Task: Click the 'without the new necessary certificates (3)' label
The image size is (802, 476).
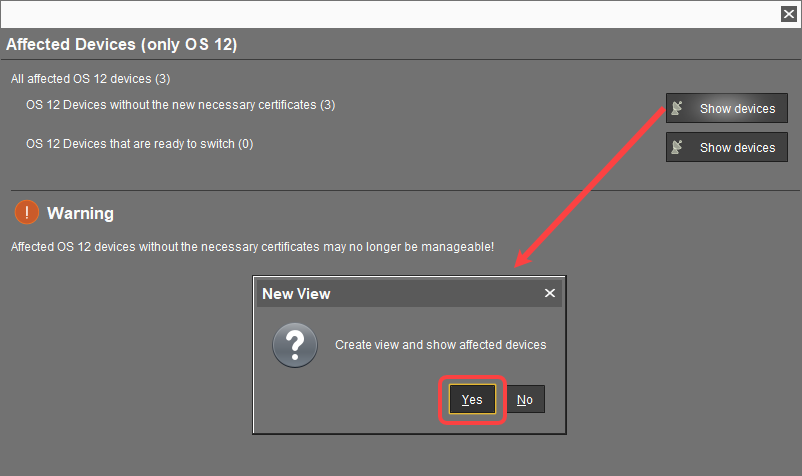Action: [x=180, y=104]
